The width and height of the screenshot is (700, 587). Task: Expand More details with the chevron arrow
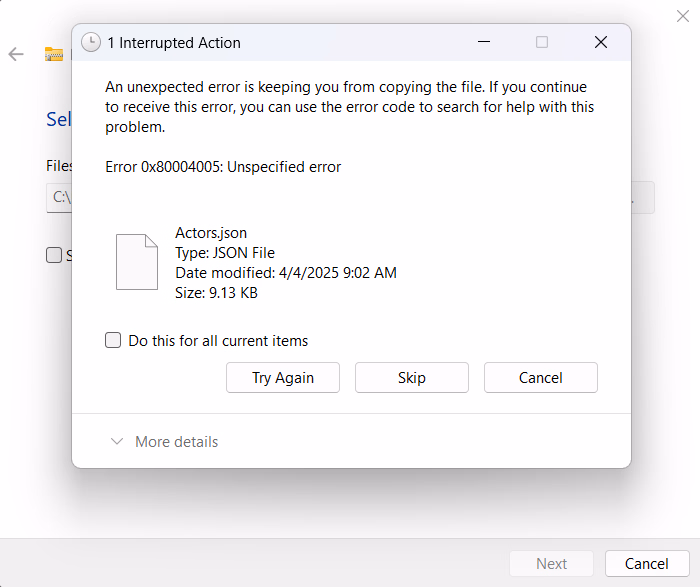coord(117,442)
